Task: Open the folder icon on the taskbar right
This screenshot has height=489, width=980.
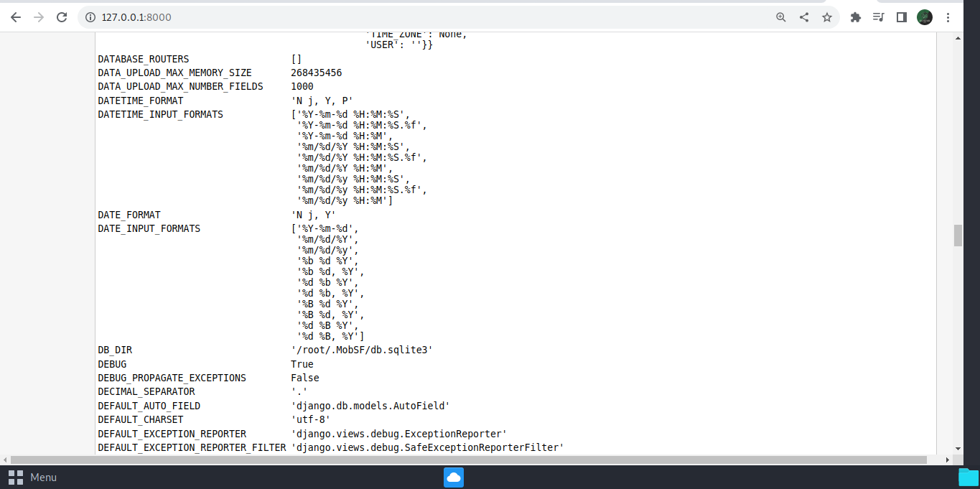Action: pos(968,477)
